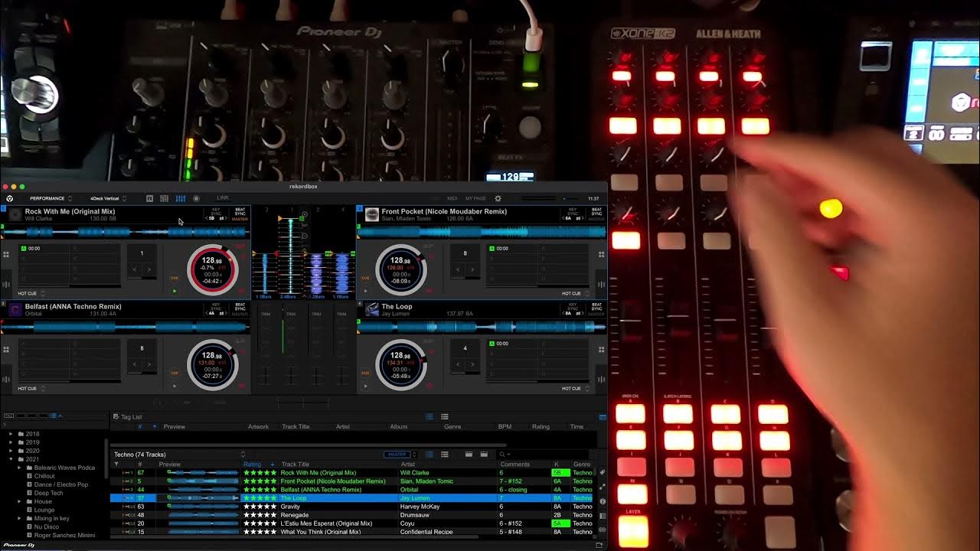Click play on Belfast deck
The image size is (980, 551).
(x=175, y=386)
